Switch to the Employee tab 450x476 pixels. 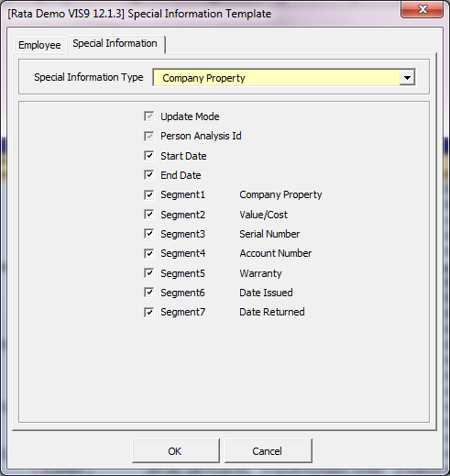[39, 45]
